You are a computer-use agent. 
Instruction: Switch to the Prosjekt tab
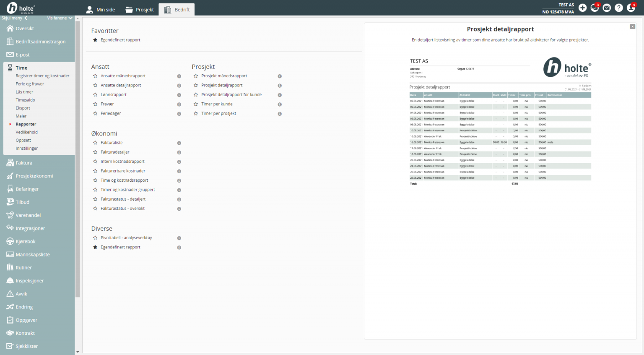[140, 10]
